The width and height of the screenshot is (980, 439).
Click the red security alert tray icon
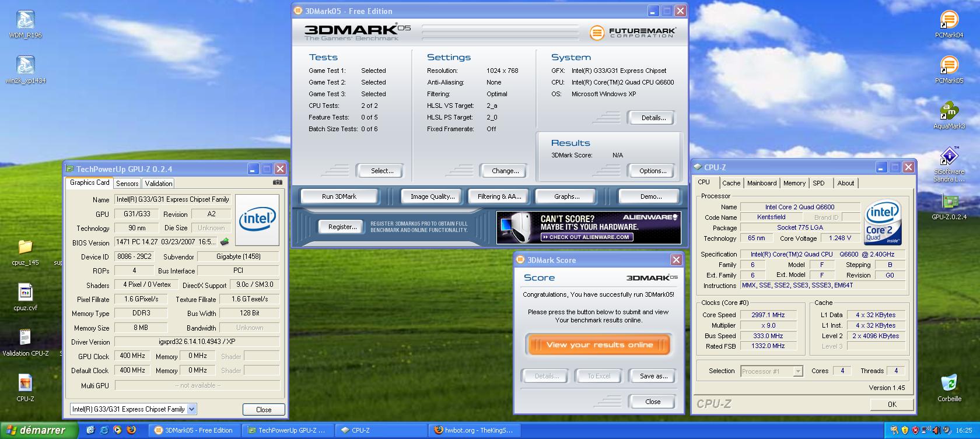tap(915, 430)
